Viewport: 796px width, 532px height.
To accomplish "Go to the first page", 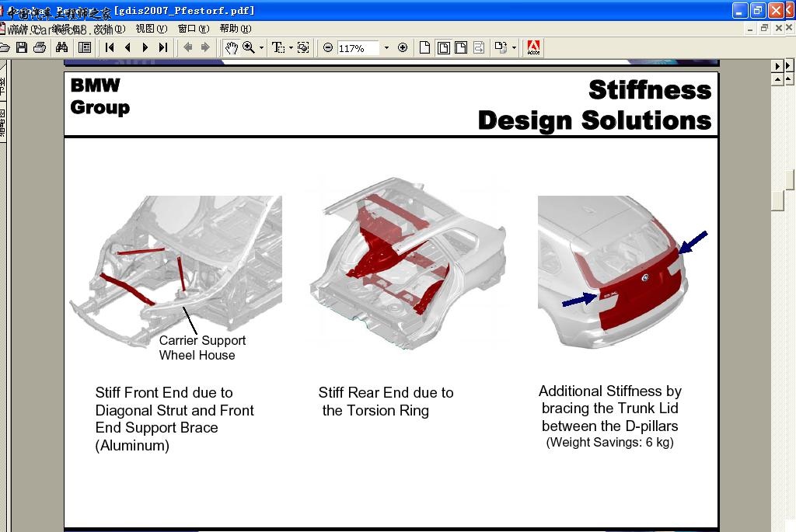I will tap(109, 47).
